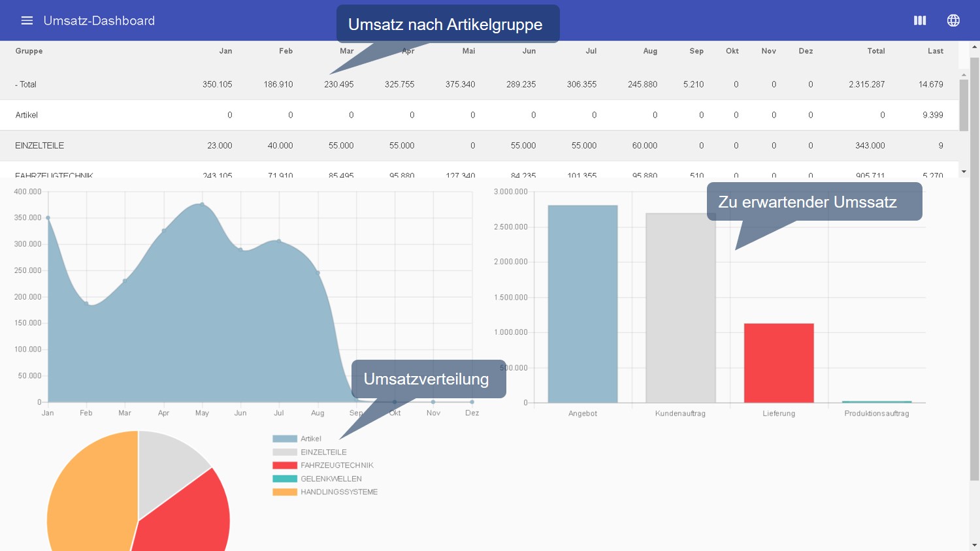This screenshot has height=551, width=980.
Task: Click the thin Produktionsauftrag bar
Action: 877,401
